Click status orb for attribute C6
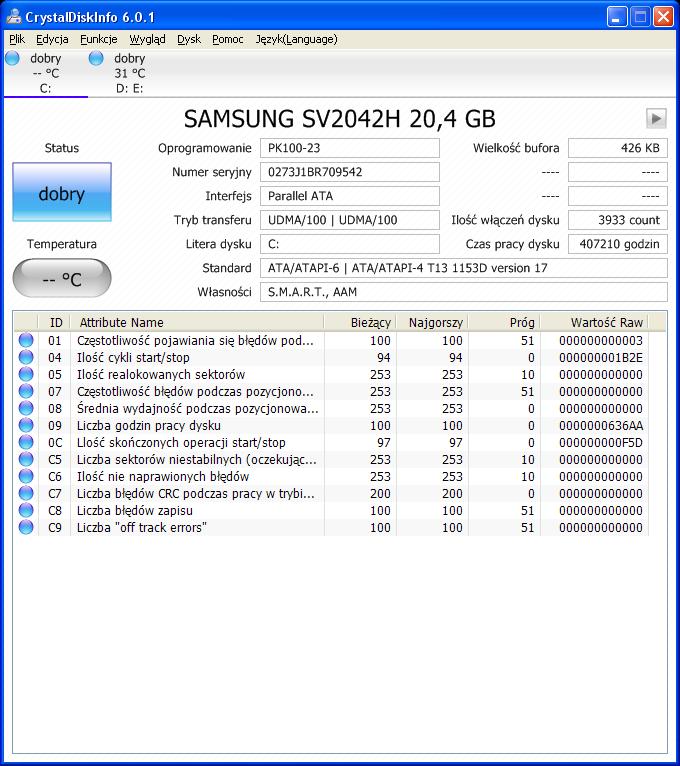The height and width of the screenshot is (766, 680). pyautogui.click(x=26, y=476)
